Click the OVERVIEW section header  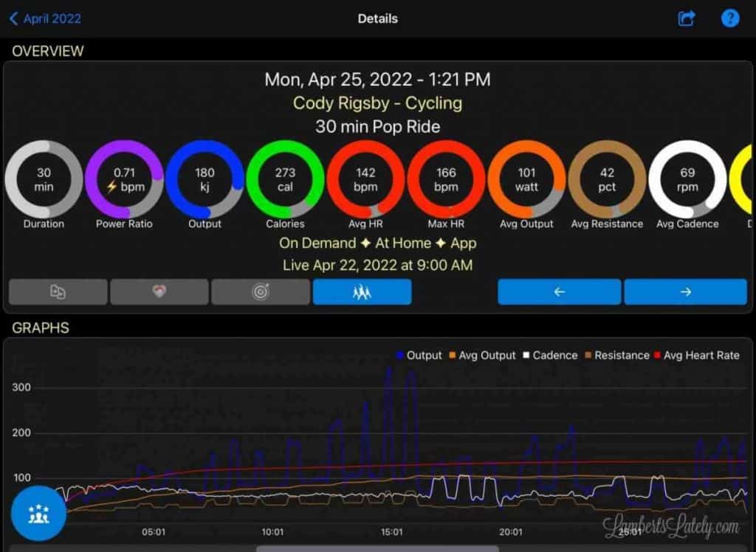(48, 51)
